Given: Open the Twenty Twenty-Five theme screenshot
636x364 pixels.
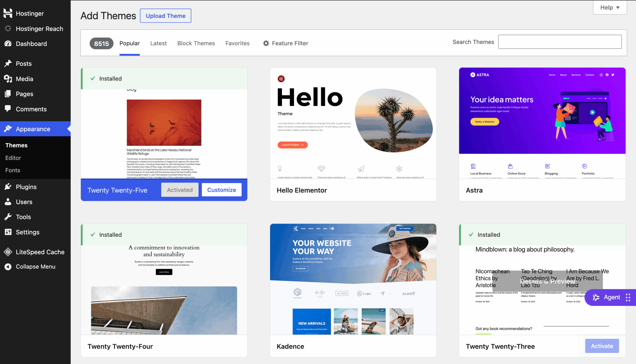Looking at the screenshot, I should tap(164, 134).
